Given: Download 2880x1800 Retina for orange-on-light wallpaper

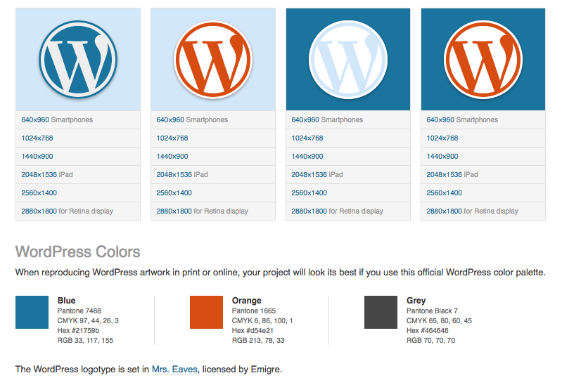Looking at the screenshot, I should tap(174, 211).
